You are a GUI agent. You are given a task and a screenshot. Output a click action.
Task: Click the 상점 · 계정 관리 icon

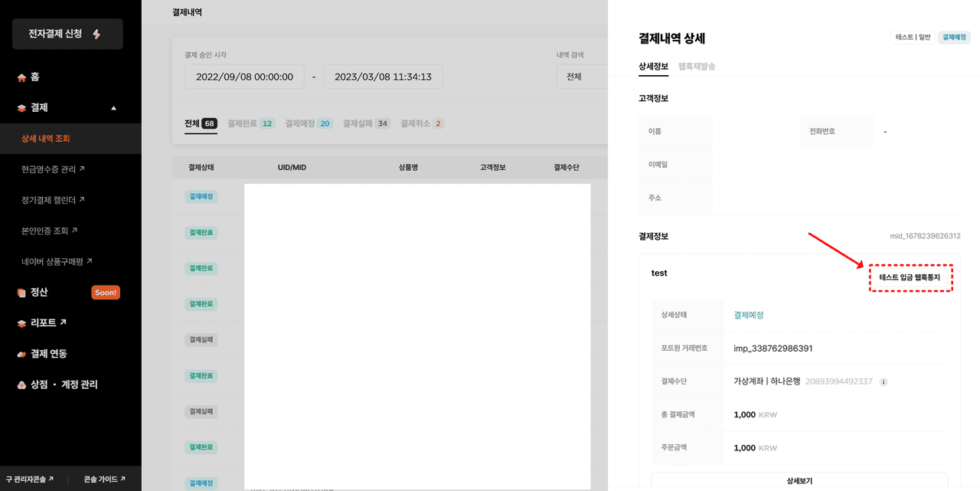(21, 385)
